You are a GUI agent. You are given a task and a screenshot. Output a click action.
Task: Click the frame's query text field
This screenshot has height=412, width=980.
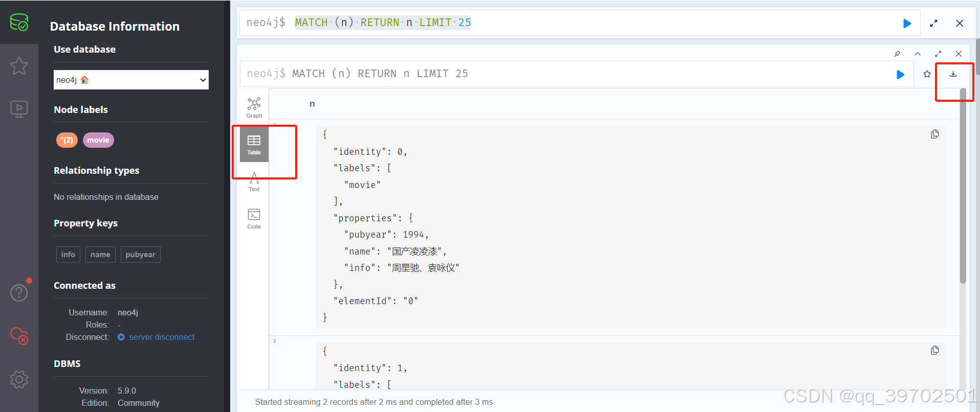[576, 74]
